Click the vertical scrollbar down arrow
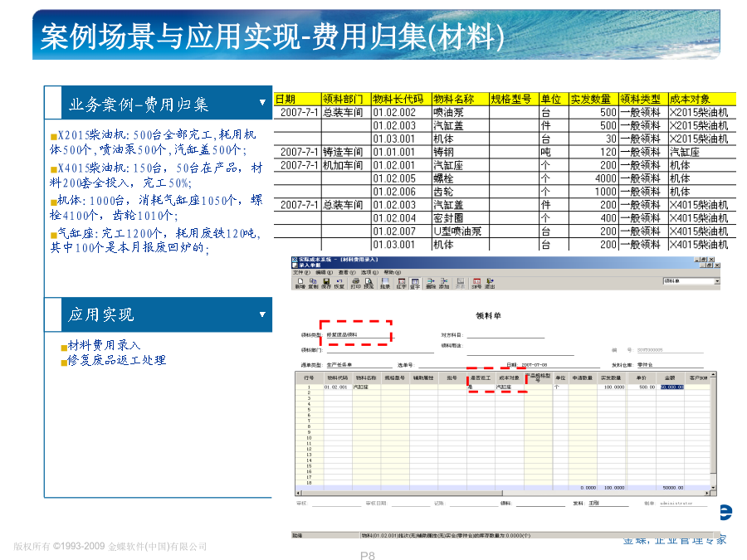The width and height of the screenshot is (747, 560). (713, 488)
